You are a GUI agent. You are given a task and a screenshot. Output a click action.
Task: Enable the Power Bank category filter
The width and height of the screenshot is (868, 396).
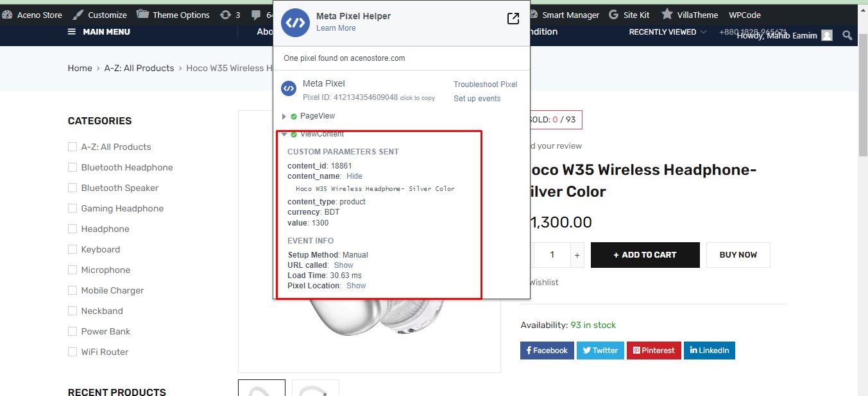pos(72,331)
